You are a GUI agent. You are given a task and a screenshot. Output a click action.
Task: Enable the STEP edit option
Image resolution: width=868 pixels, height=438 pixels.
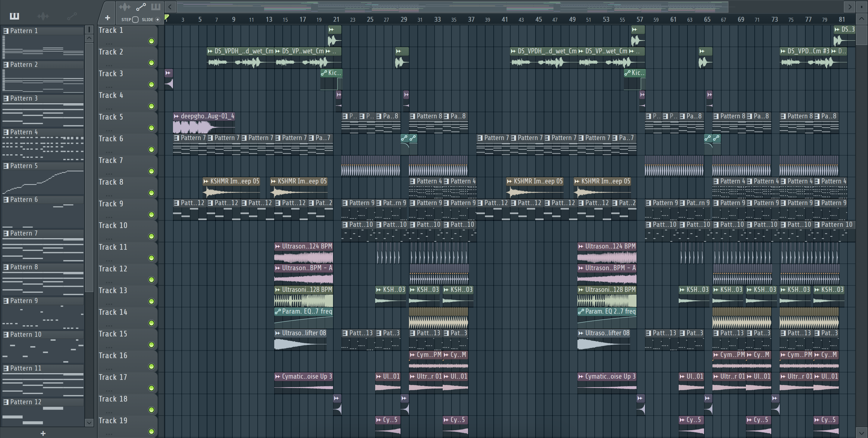click(x=135, y=20)
